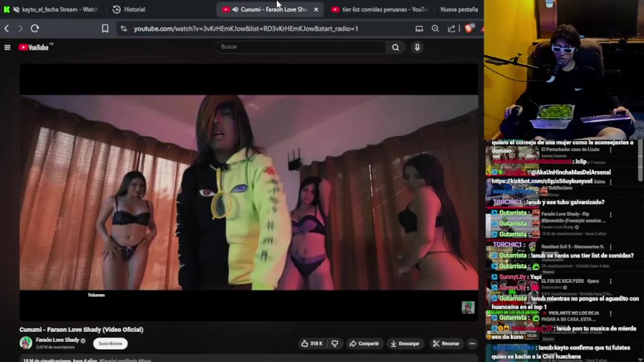Viewport: 644px width, 362px height.
Task: Open options menu for Faraón Love Shady - Rip video
Action: pos(611,214)
